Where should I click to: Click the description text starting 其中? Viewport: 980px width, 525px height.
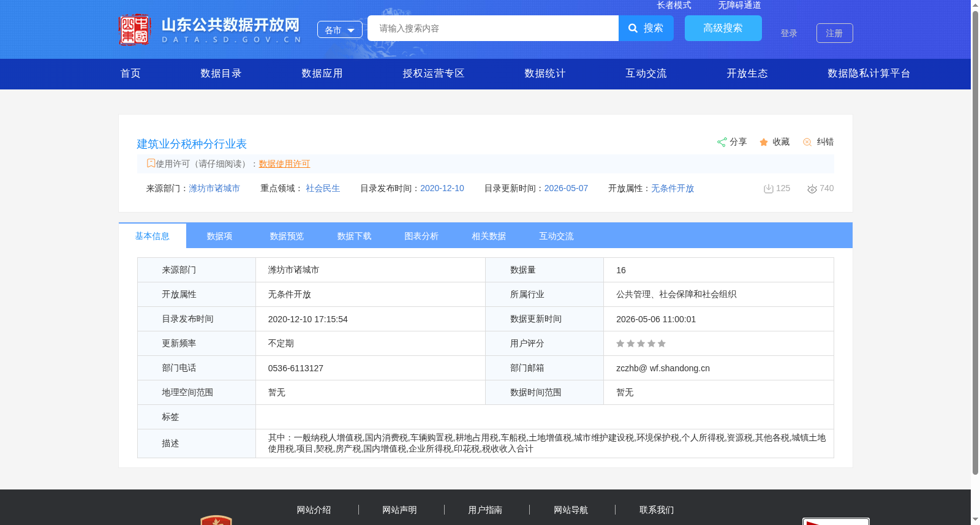pos(546,443)
